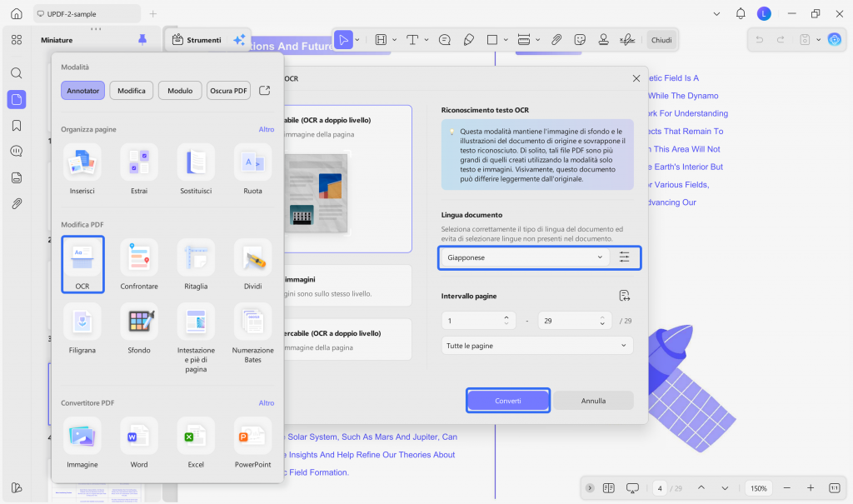Click the 150% zoom level field
The height and width of the screenshot is (504, 853).
coord(758,488)
